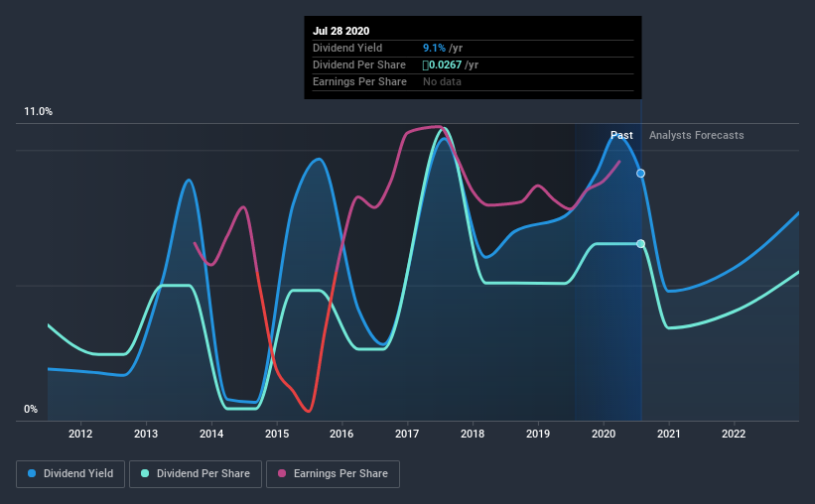The height and width of the screenshot is (504, 815).
Task: Click the tooltip Dividend Per Share row label
Action: 359,64
